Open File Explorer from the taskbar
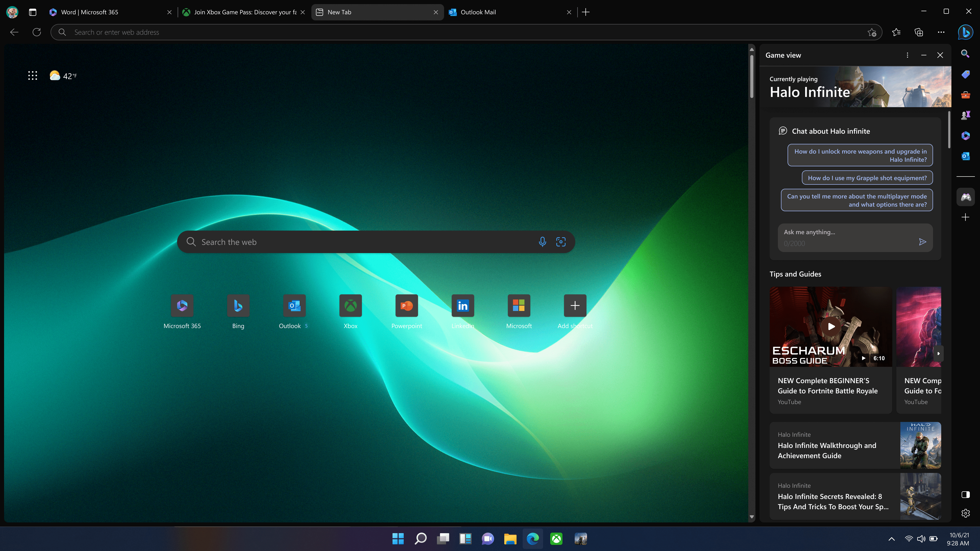 (x=510, y=539)
